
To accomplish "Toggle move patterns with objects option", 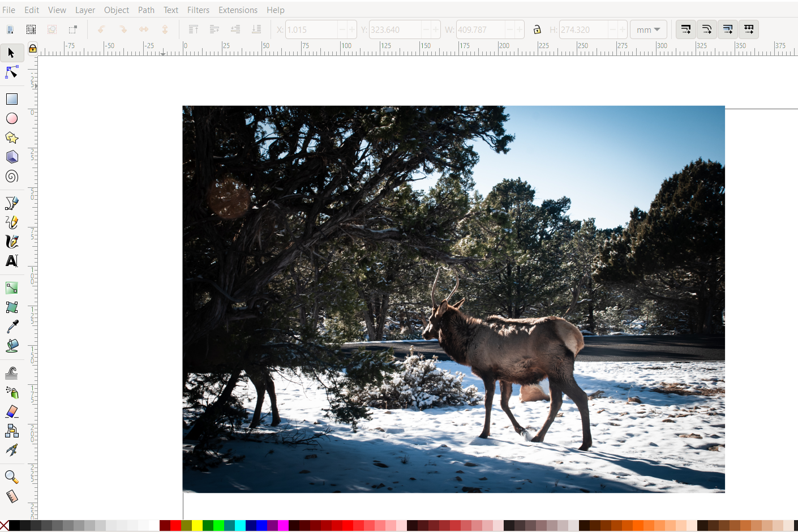I will point(749,29).
